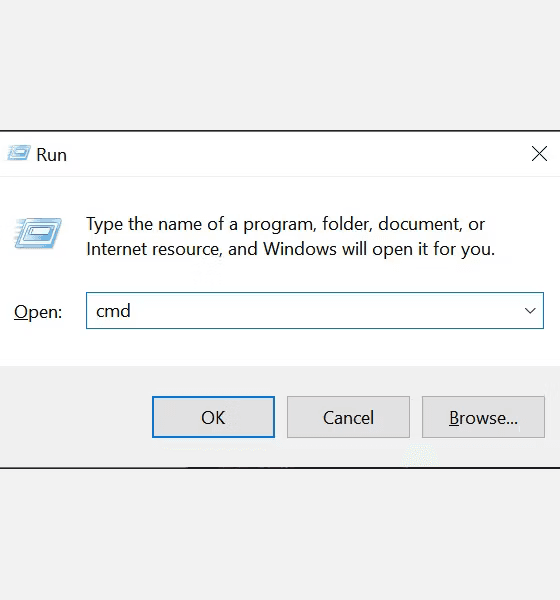This screenshot has width=560, height=600.
Task: Click the gray button panel left of OK
Action: (x=76, y=417)
